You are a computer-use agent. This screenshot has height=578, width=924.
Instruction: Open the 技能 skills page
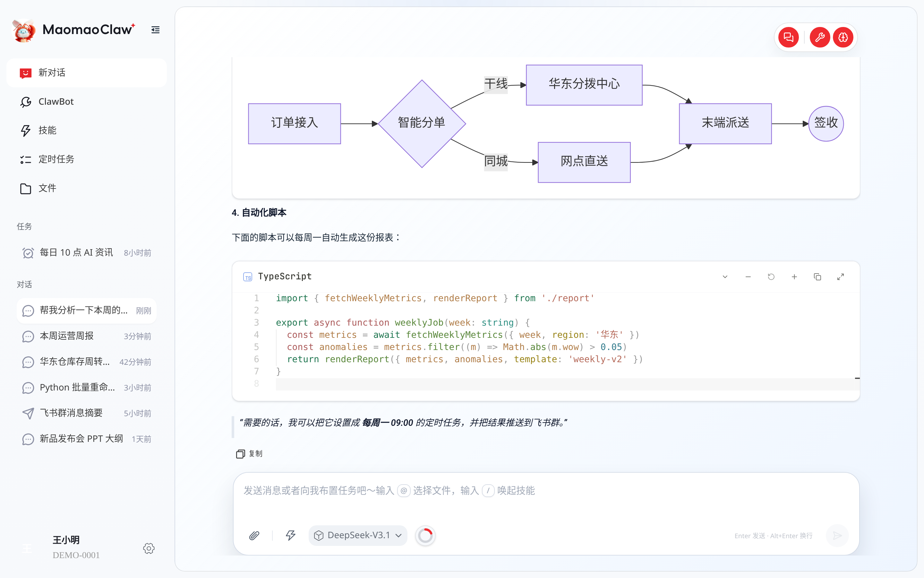click(x=87, y=130)
